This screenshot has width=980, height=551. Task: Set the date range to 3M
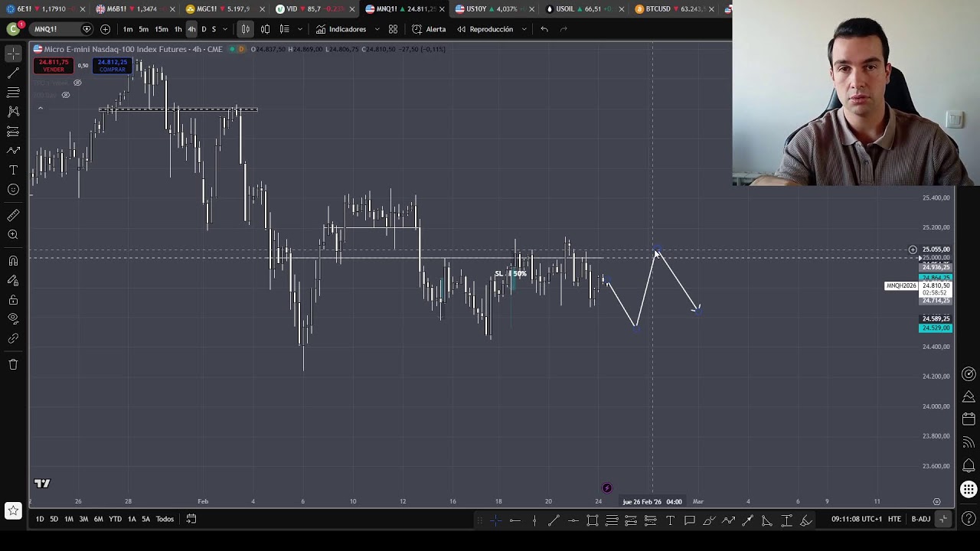pyautogui.click(x=83, y=519)
